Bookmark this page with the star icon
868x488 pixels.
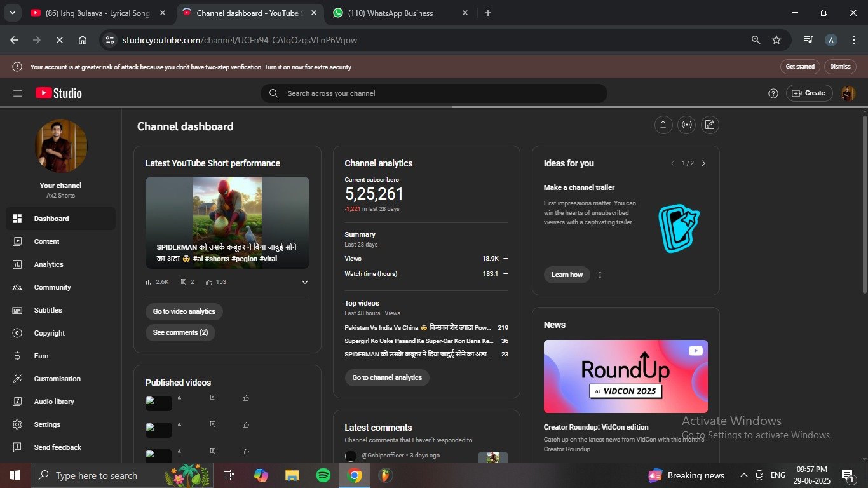click(x=776, y=40)
